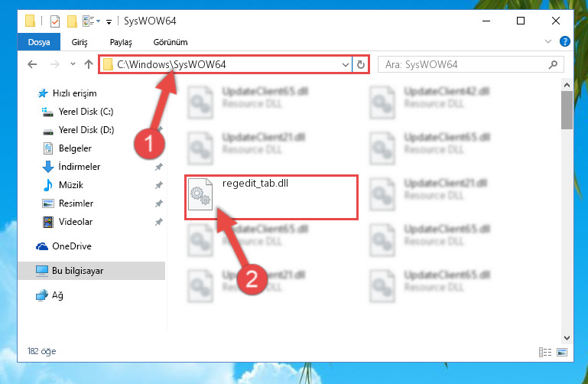Refresh the SysWOW64 folder view
The height and width of the screenshot is (384, 588).
coord(361,64)
